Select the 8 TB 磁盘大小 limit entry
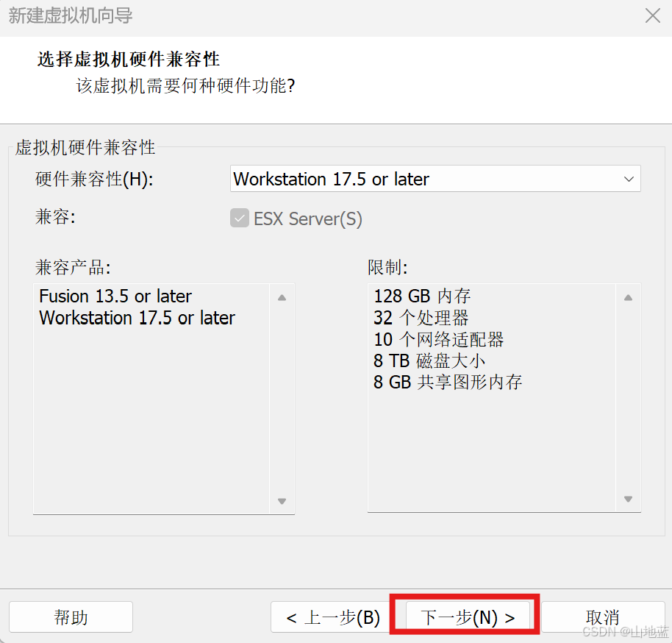Viewport: 672px width, 643px height. [429, 360]
